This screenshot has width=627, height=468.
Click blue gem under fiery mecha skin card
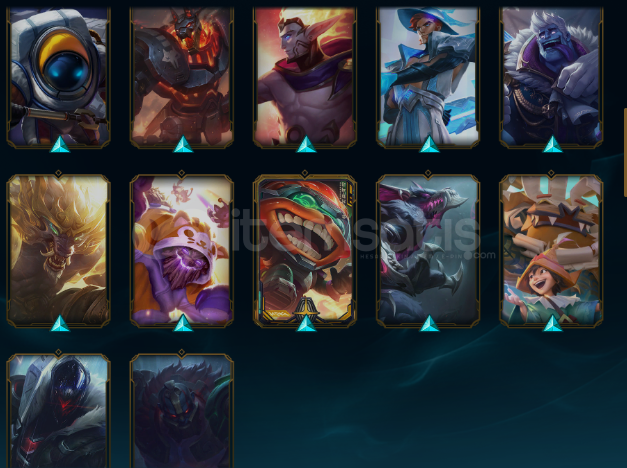click(x=183, y=144)
